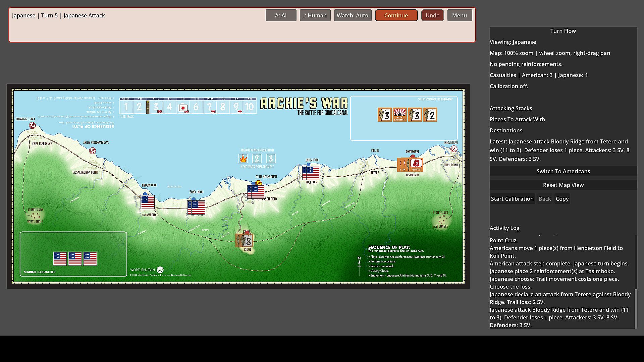The width and height of the screenshot is (644, 362).
Task: Click the red anchor icon at Cape Esperance
Action: [32, 125]
